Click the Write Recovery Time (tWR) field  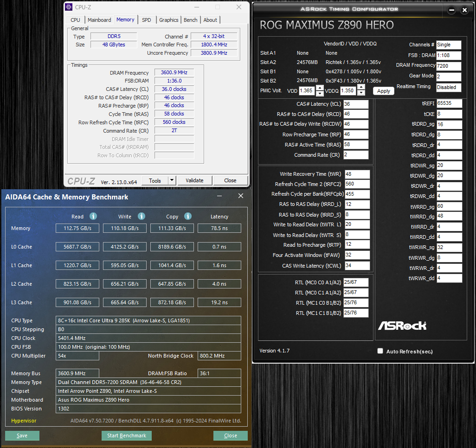357,174
